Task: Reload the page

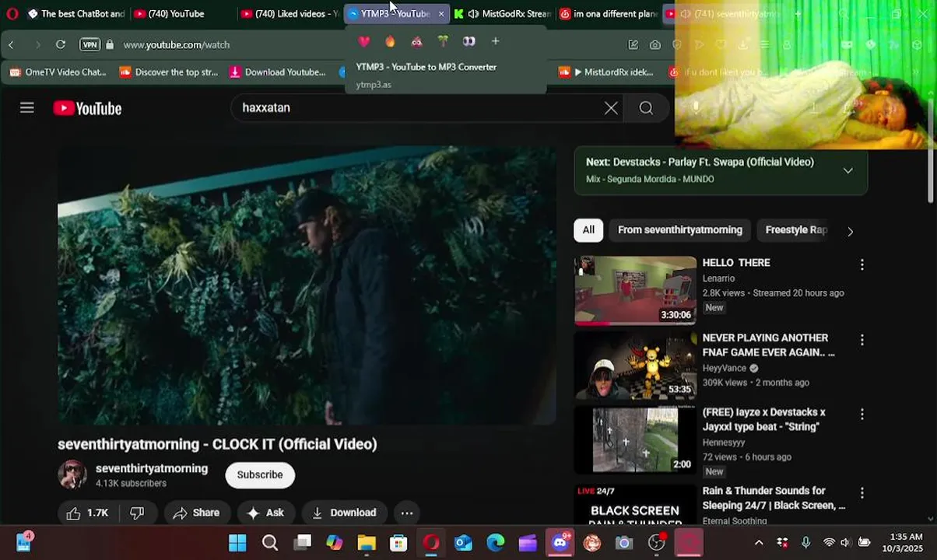Action: tap(61, 45)
